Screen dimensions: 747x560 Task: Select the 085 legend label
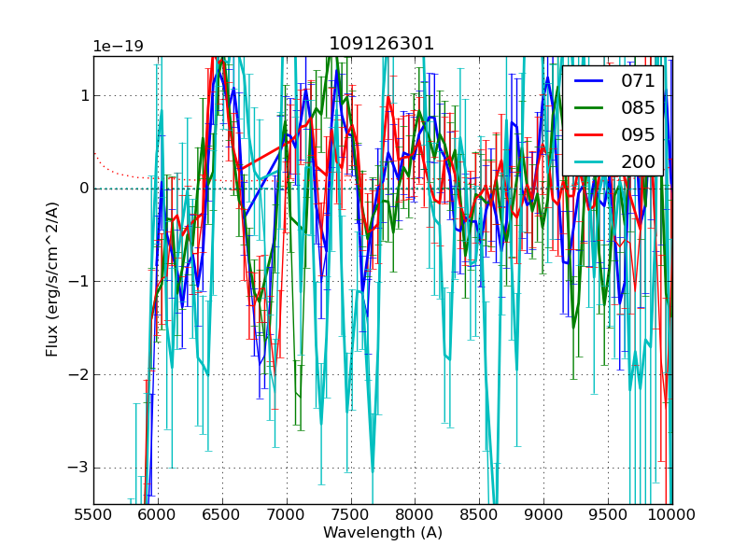click(638, 107)
